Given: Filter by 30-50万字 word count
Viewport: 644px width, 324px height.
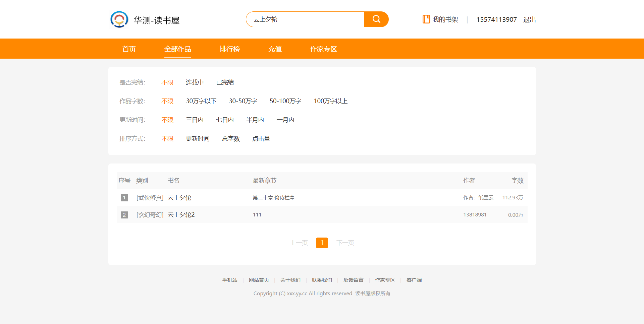Looking at the screenshot, I should (x=243, y=101).
